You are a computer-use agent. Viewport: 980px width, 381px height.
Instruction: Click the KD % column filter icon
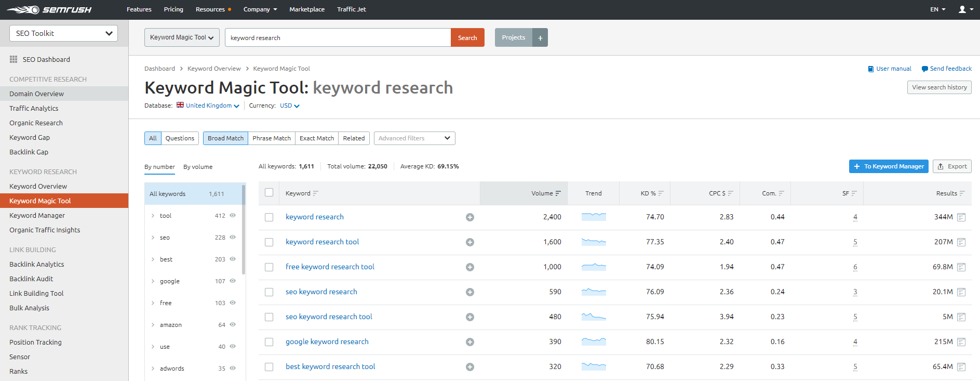coord(661,193)
